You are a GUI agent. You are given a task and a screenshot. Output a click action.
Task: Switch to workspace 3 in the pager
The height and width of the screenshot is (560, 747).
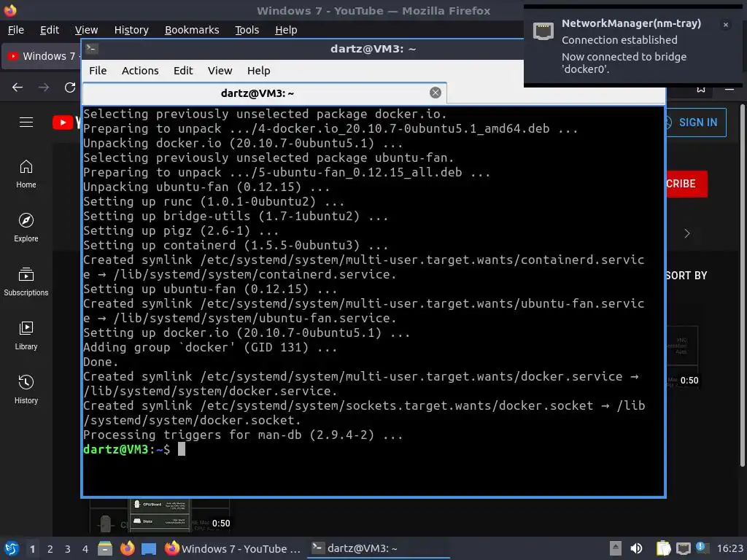[x=68, y=549]
